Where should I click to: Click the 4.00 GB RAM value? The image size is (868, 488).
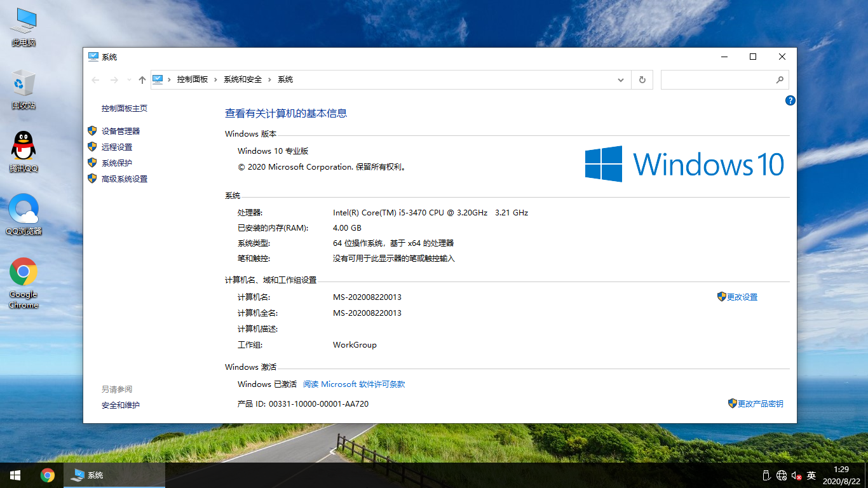point(347,227)
